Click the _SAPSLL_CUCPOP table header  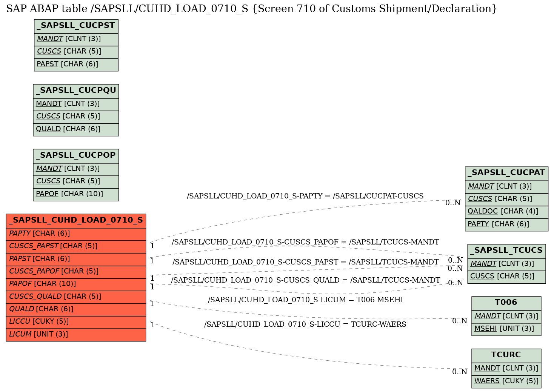tap(76, 156)
